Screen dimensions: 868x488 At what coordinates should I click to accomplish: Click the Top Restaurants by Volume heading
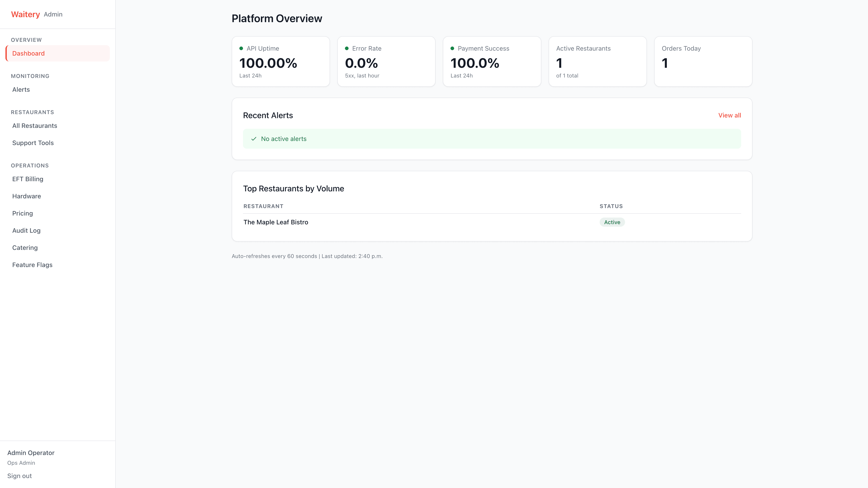click(293, 189)
